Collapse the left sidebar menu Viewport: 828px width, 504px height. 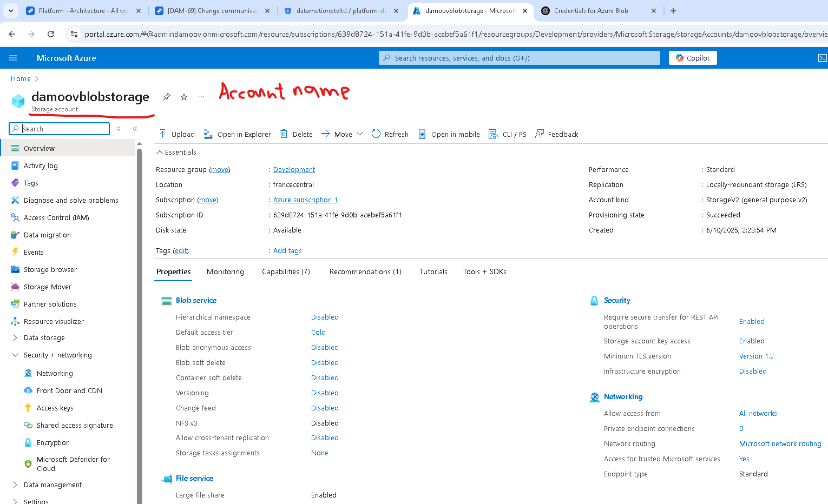[135, 129]
